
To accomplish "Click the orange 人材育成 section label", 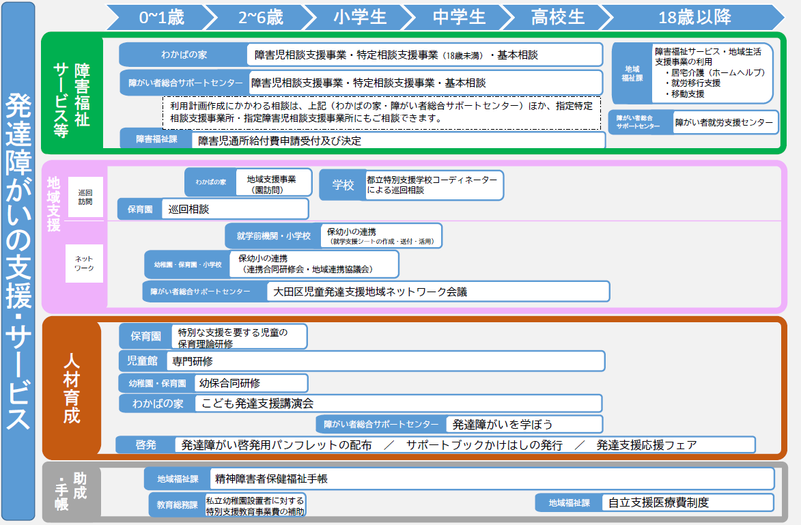I will click(x=72, y=388).
